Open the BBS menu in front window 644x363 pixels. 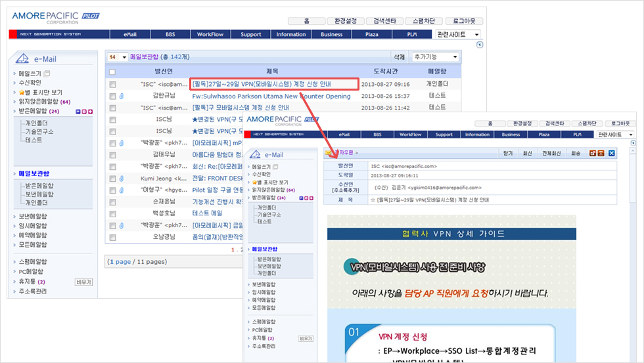click(x=377, y=135)
